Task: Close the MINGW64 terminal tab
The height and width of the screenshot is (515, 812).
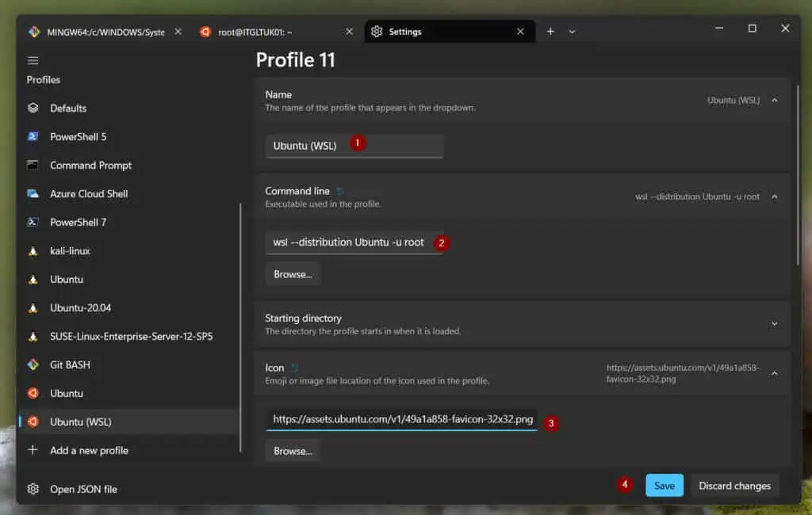Action: coord(178,32)
